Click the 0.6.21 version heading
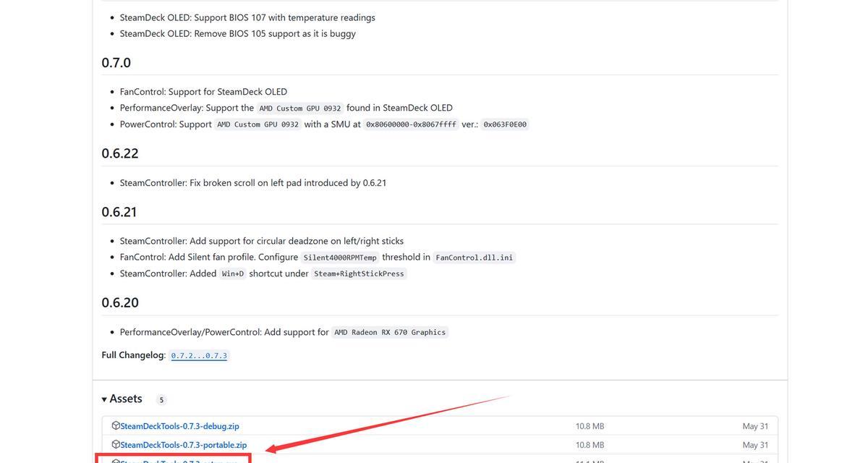 click(119, 212)
